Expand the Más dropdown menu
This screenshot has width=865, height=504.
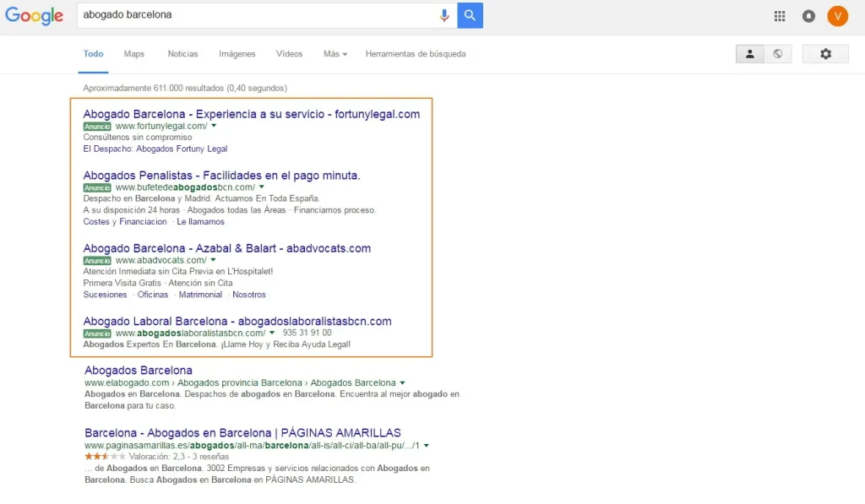[x=335, y=54]
